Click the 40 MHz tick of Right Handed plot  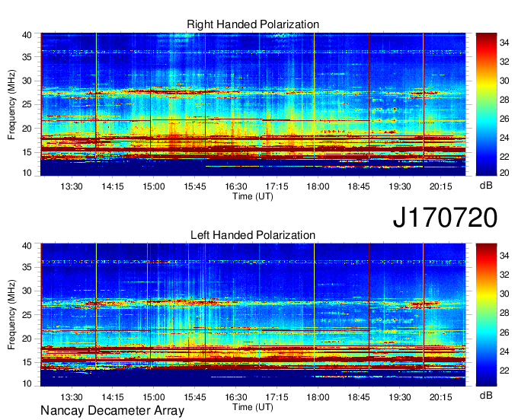[27, 35]
